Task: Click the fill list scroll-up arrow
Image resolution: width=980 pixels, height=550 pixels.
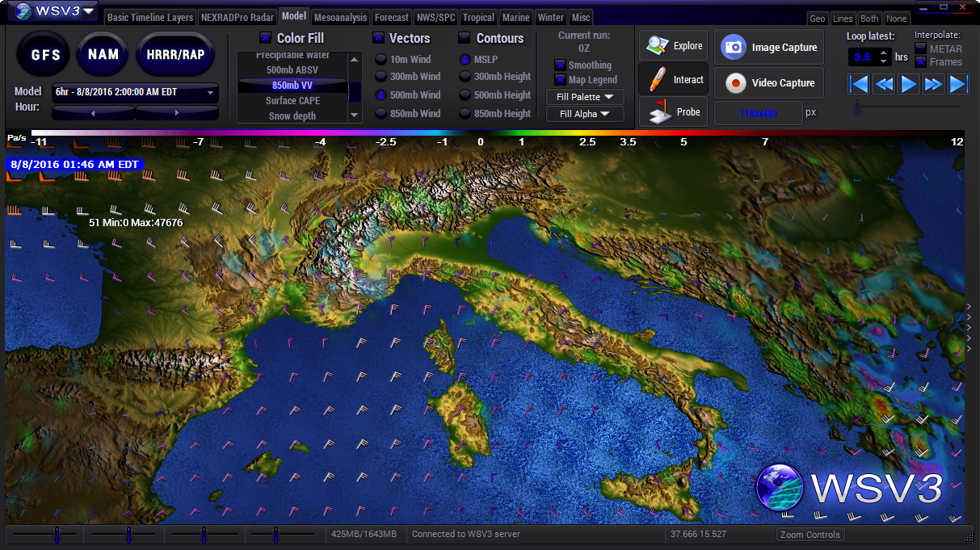Action: point(355,58)
